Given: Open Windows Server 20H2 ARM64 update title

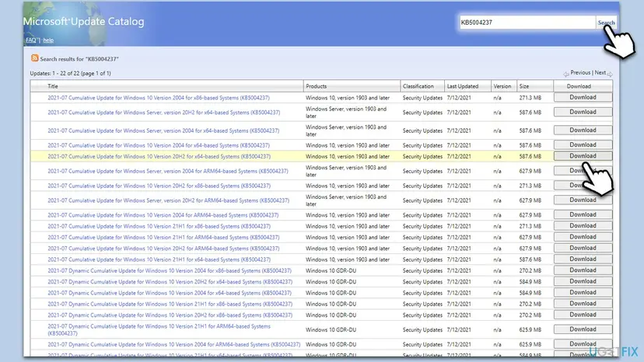Looking at the screenshot, I should pos(169,200).
